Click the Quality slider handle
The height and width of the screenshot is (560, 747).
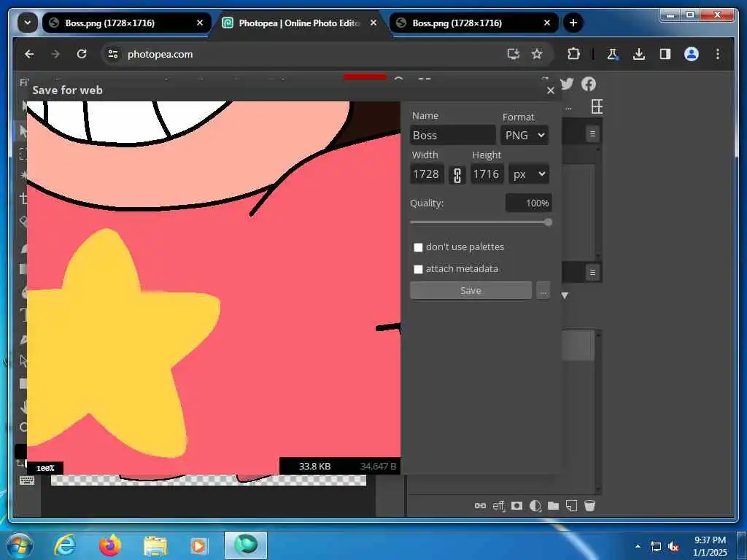[549, 222]
